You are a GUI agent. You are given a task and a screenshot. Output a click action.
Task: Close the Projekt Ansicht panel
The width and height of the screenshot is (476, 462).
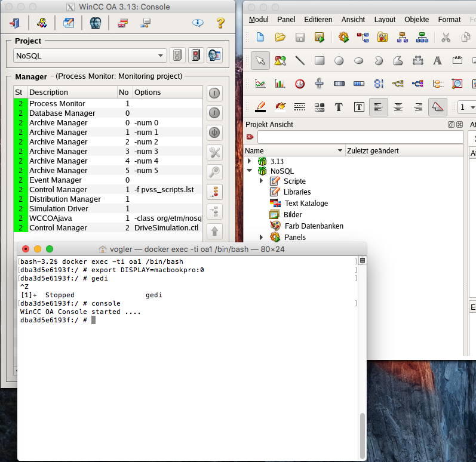click(460, 124)
